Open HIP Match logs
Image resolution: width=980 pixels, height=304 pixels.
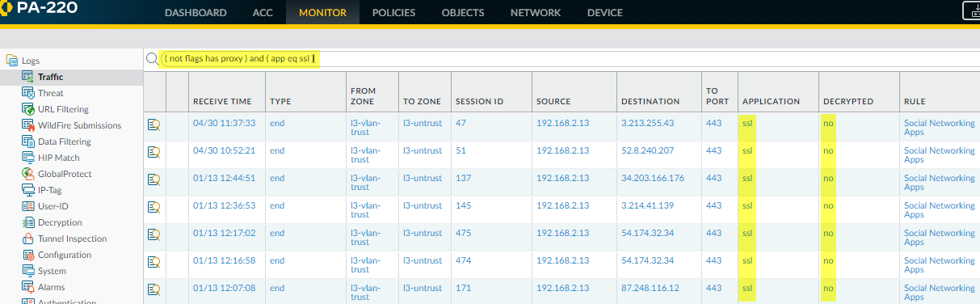click(x=58, y=158)
